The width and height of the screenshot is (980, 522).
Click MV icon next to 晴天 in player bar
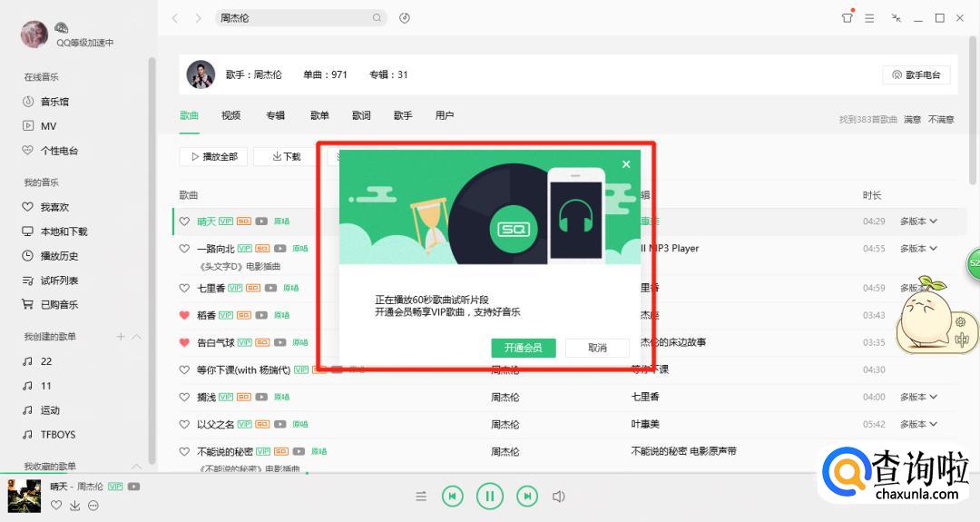point(133,487)
